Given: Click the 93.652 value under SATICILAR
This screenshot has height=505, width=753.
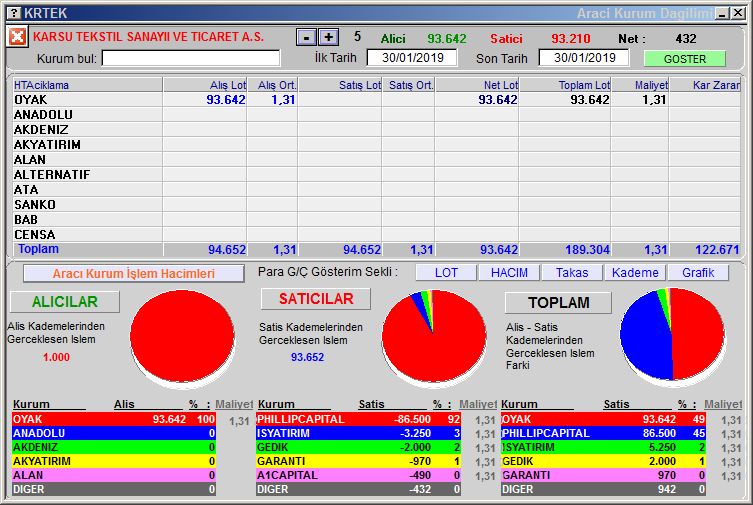Looking at the screenshot, I should [307, 357].
